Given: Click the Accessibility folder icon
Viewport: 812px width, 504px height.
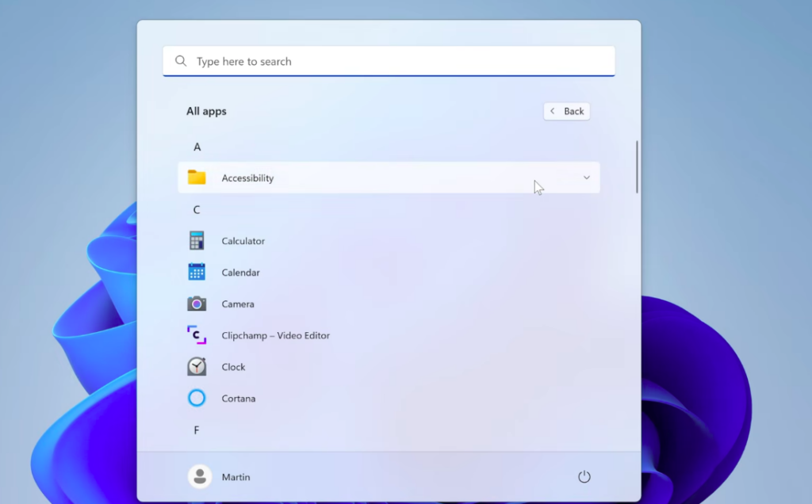Looking at the screenshot, I should coord(197,178).
